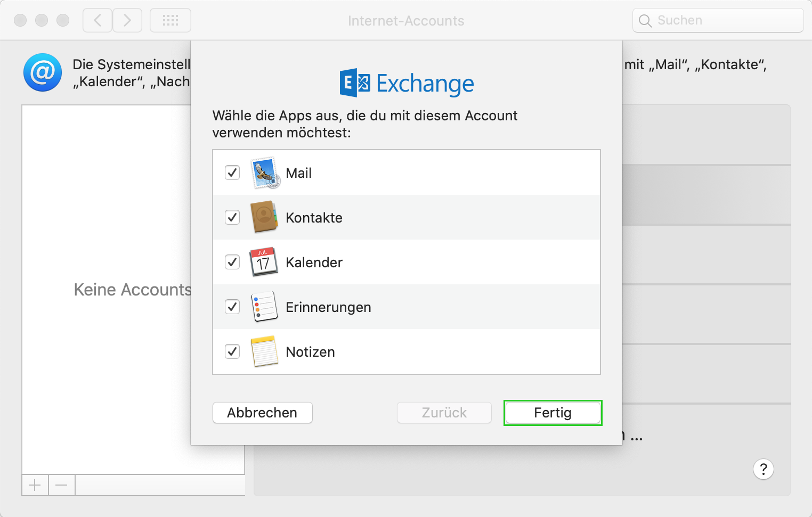Go forward with the right chevron
The width and height of the screenshot is (812, 517).
(x=127, y=20)
